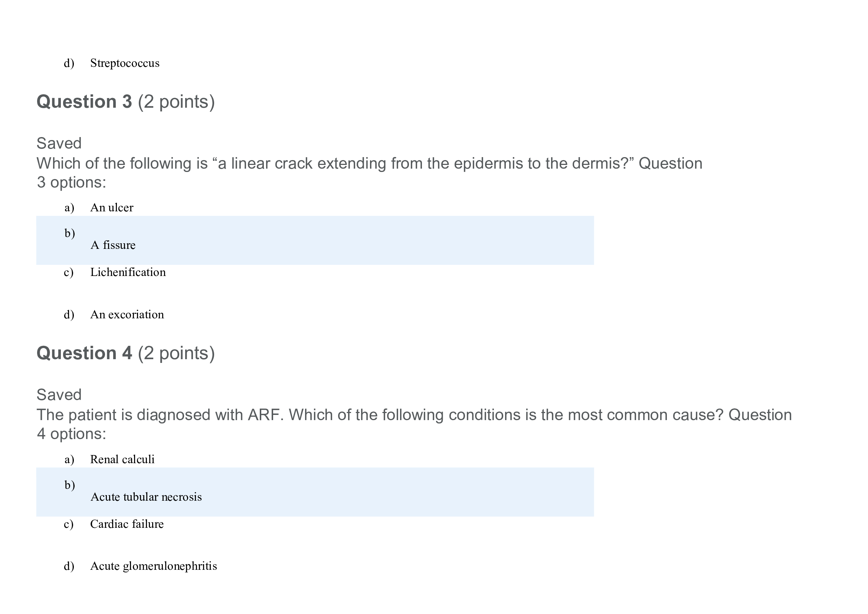
Task: Click the Saved status under Question 3
Action: coord(59,143)
